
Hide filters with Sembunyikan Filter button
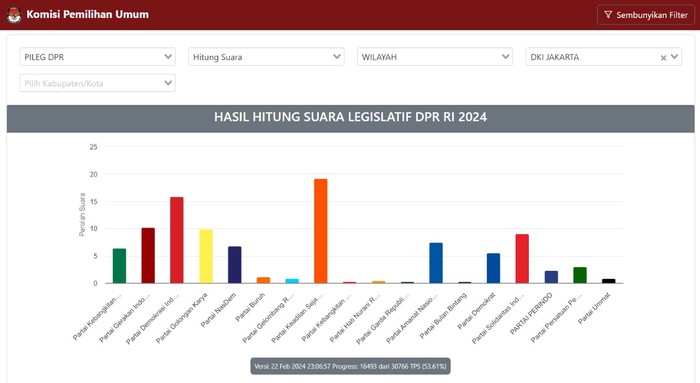[x=646, y=15]
